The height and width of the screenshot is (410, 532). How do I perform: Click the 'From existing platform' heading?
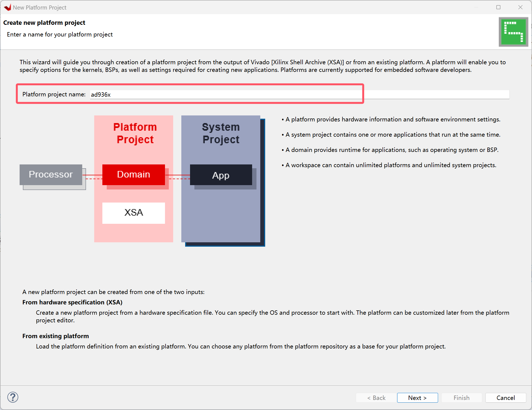[56, 336]
